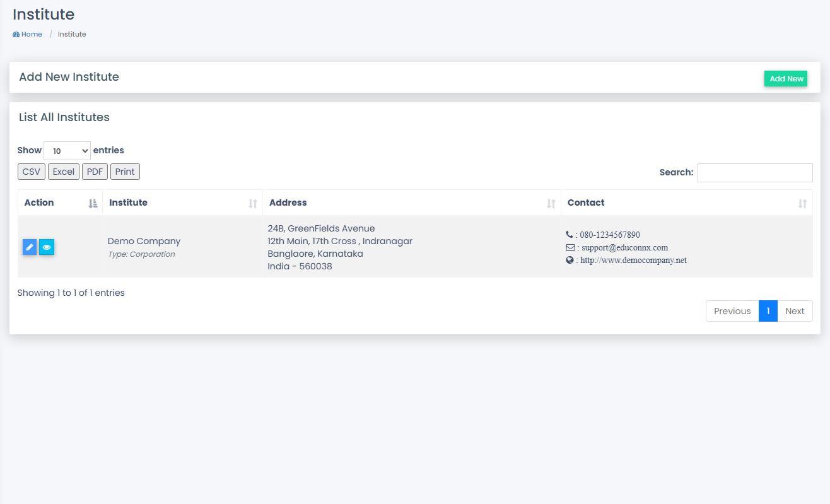Screen dimensions: 830x504
Task: Click the dashboard icon beside Home
Action: (x=16, y=35)
